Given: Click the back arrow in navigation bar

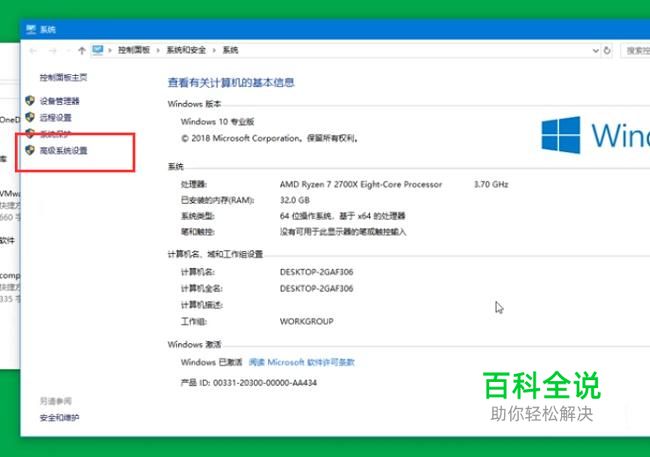Looking at the screenshot, I should tap(33, 51).
